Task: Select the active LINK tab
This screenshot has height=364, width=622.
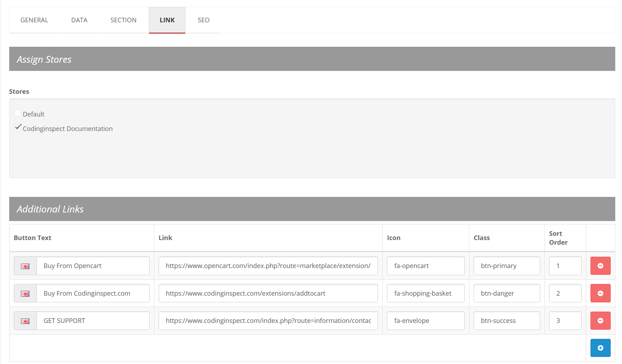Action: point(167,20)
